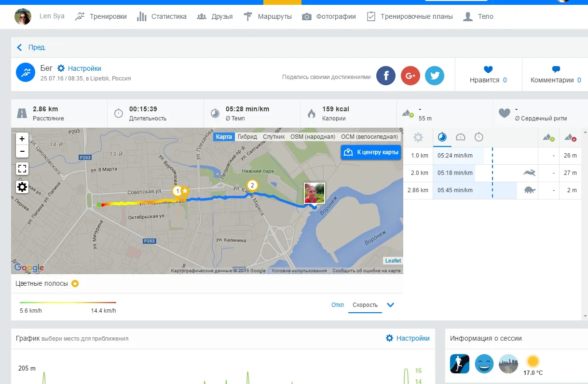The image size is (588, 384).
Task: Share workout on Google+ icon
Action: [x=410, y=76]
